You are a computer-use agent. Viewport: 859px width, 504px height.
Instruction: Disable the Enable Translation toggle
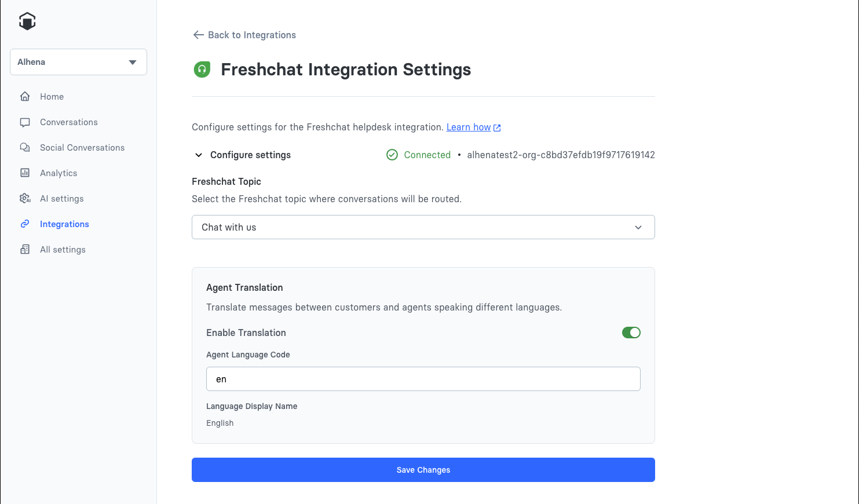631,333
